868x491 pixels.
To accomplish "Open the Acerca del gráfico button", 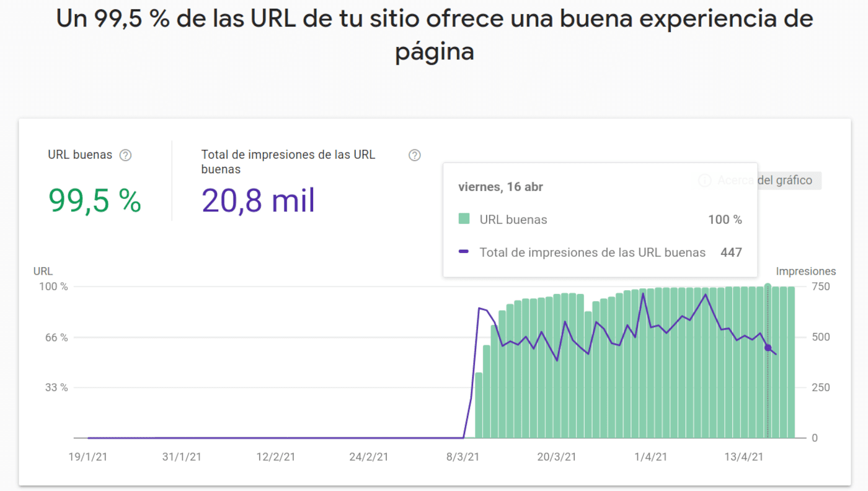I will click(x=756, y=180).
